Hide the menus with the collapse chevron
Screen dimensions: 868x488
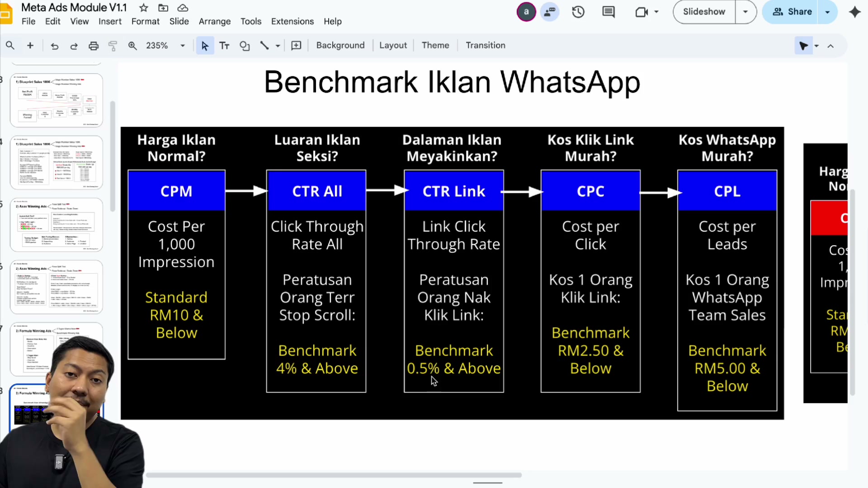[x=830, y=46]
